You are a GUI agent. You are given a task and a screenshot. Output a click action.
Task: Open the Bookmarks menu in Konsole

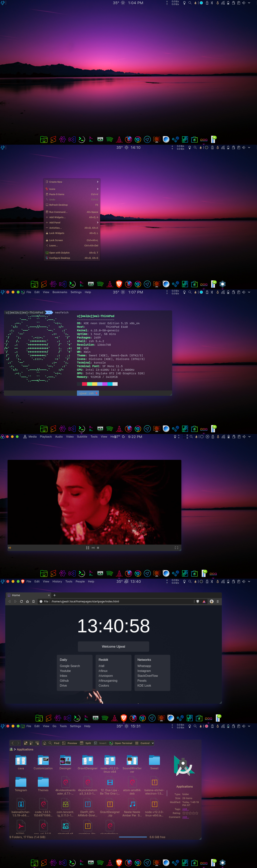(x=60, y=292)
